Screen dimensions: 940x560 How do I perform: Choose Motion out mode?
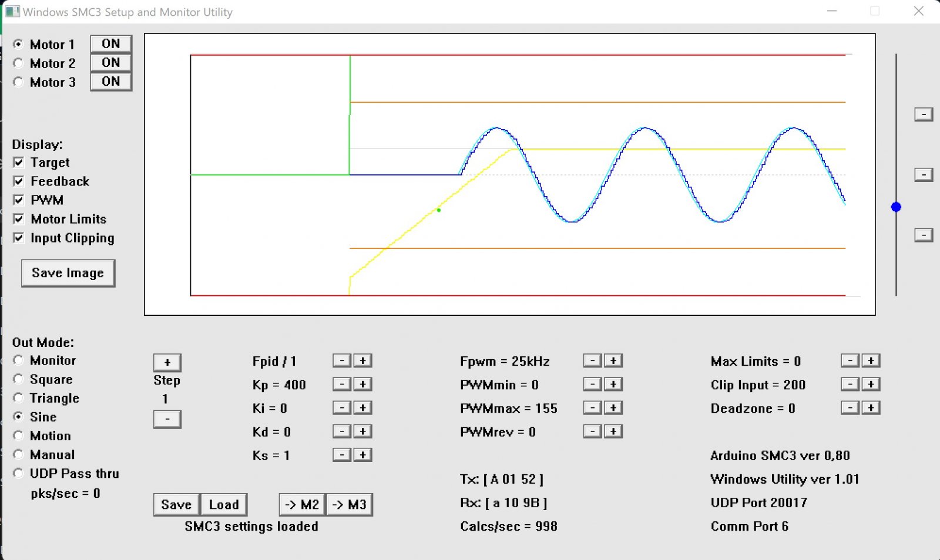18,436
